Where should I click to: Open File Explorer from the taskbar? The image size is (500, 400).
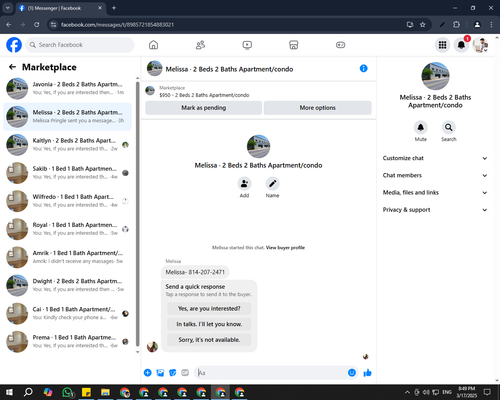pos(105,392)
